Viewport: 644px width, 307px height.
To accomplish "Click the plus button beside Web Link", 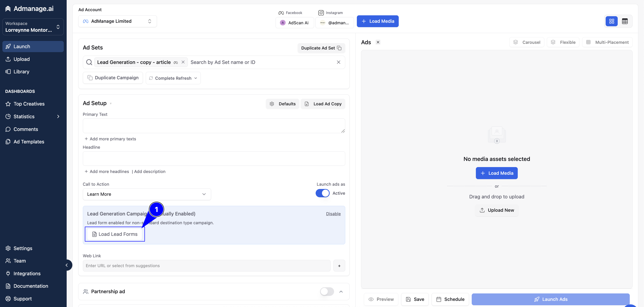I will 339,266.
